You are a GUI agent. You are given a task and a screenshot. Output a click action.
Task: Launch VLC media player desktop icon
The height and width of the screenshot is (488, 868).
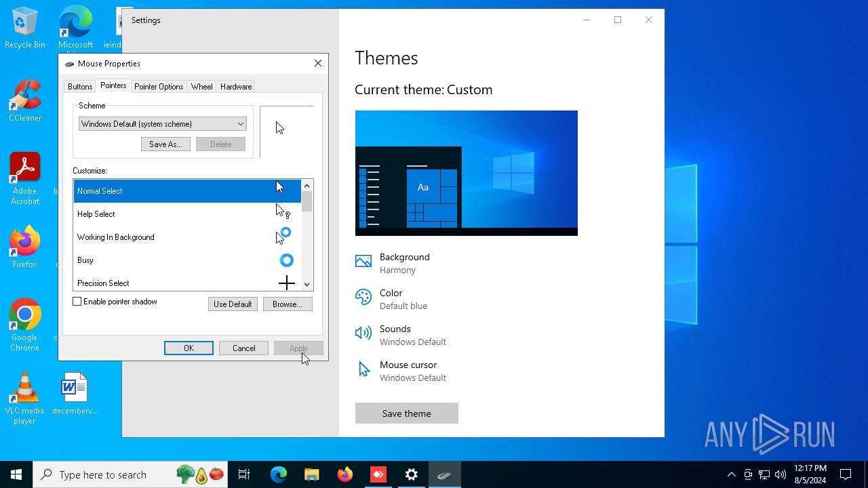point(25,398)
